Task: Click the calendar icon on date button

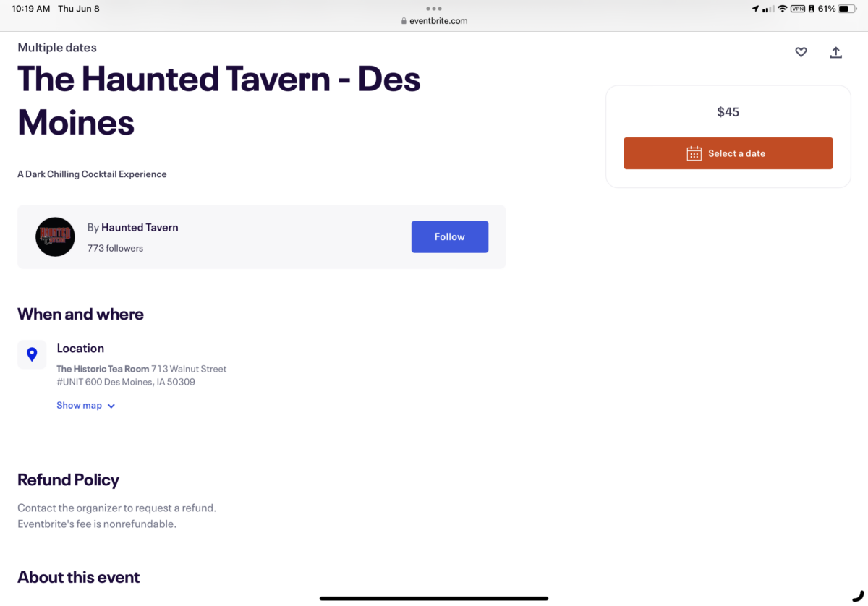Action: coord(694,153)
